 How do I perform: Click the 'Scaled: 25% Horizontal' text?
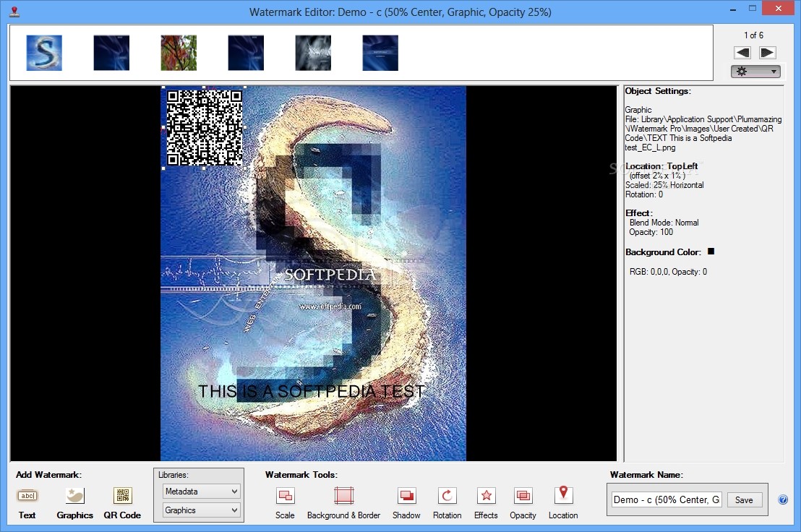[x=664, y=185]
